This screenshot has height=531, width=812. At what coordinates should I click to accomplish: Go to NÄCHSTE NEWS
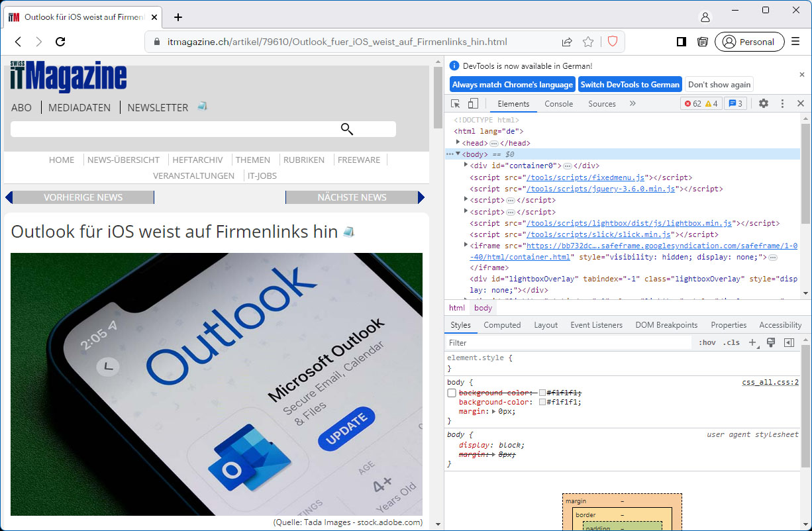(x=352, y=197)
